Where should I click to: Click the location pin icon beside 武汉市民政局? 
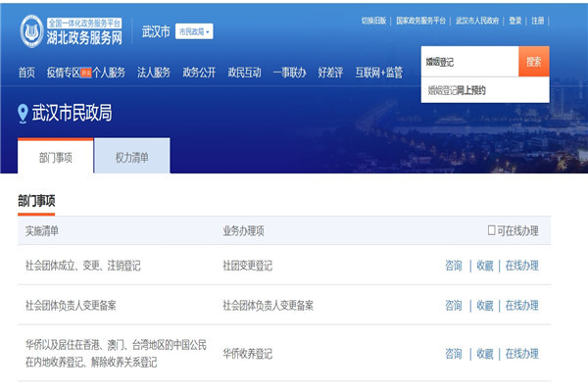click(23, 114)
